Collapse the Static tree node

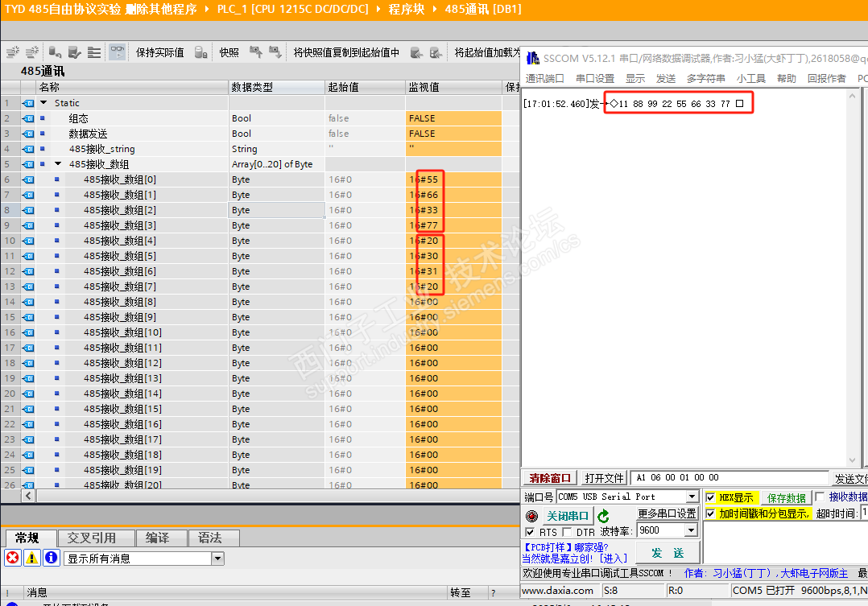pos(43,102)
